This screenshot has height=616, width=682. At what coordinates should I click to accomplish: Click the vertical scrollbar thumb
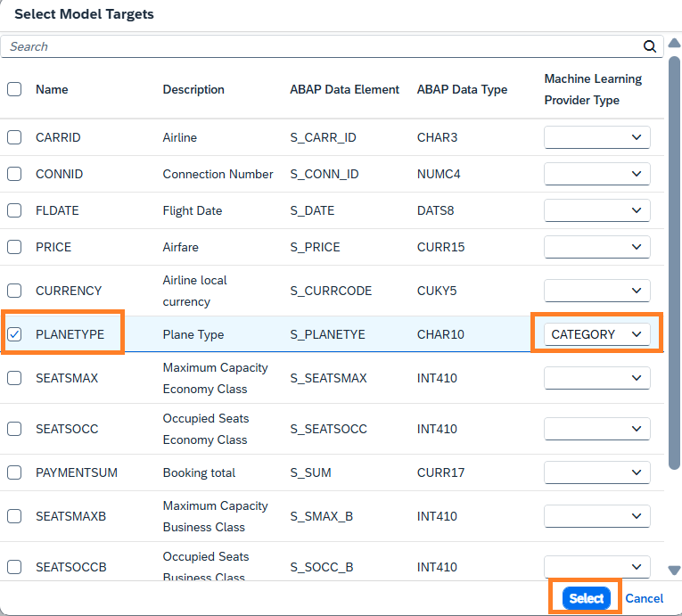[x=674, y=259]
